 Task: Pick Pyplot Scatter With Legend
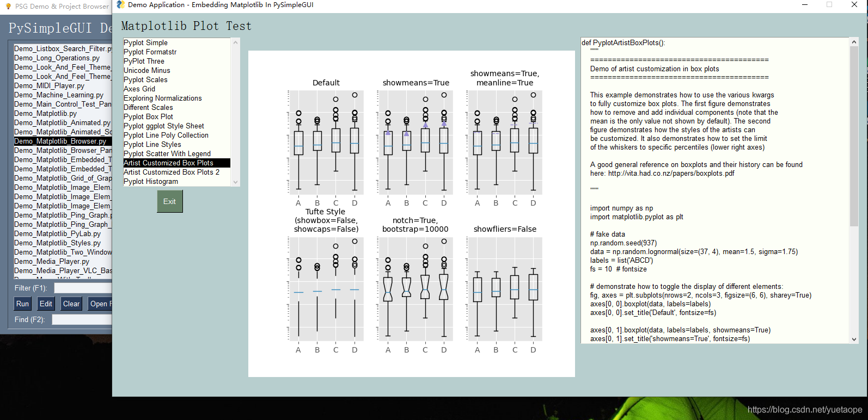click(x=177, y=153)
